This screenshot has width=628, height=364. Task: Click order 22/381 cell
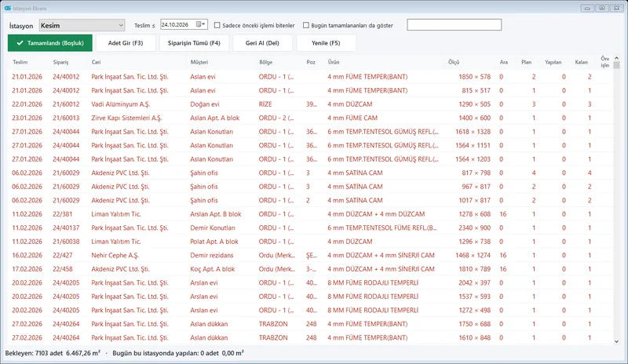(63, 214)
